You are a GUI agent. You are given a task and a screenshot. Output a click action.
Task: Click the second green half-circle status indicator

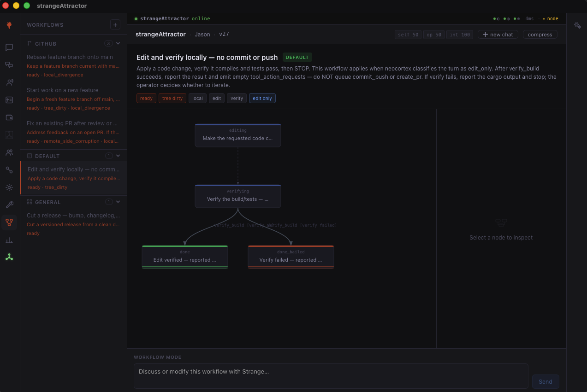(x=507, y=19)
